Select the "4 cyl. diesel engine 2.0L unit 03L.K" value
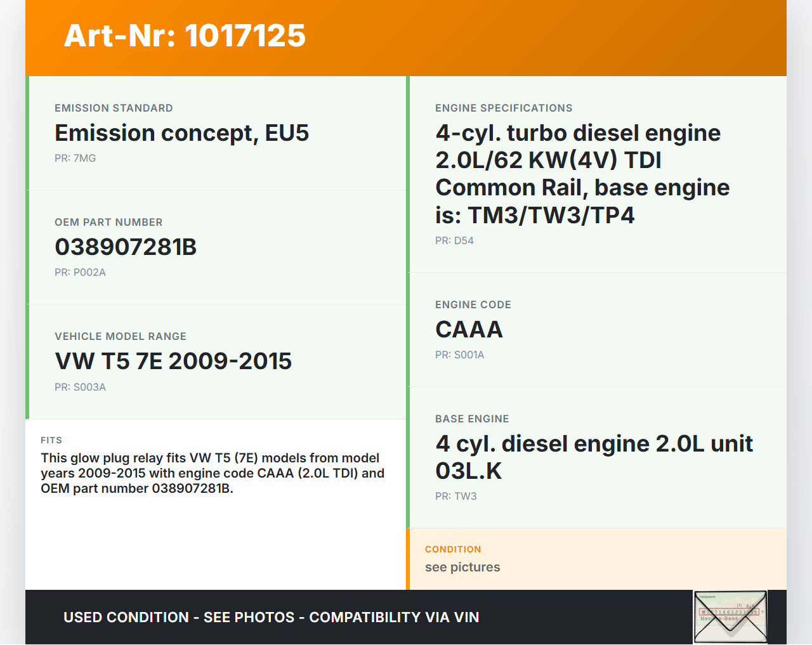812x645 pixels. (594, 457)
